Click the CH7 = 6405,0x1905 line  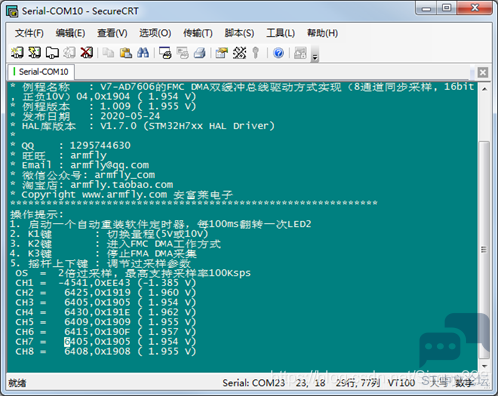(x=106, y=341)
